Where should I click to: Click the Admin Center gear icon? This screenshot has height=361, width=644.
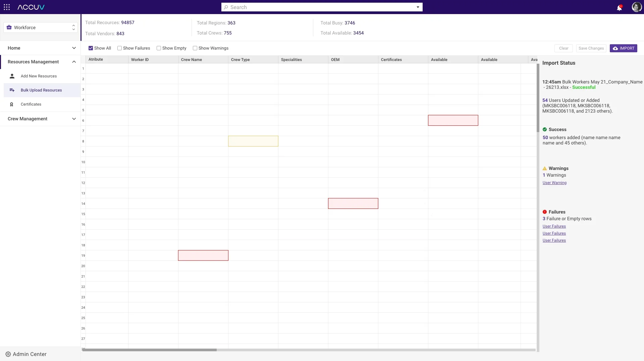[x=8, y=354]
